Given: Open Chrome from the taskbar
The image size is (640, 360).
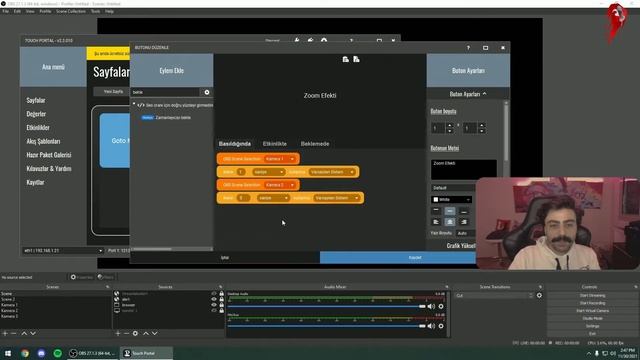Looking at the screenshot, I should pos(25,353).
